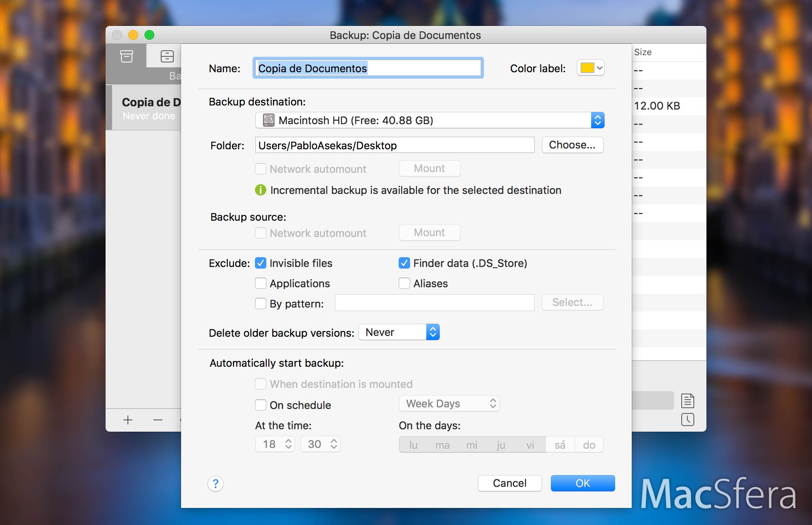The width and height of the screenshot is (812, 525).
Task: Confirm settings with the OK button
Action: (583, 483)
